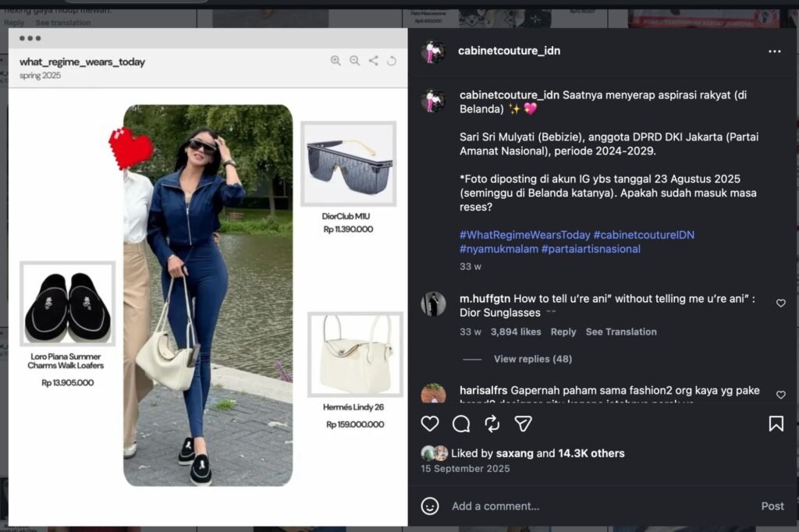The height and width of the screenshot is (532, 799).
Task: View the 14.3K others likes list
Action: tap(591, 453)
